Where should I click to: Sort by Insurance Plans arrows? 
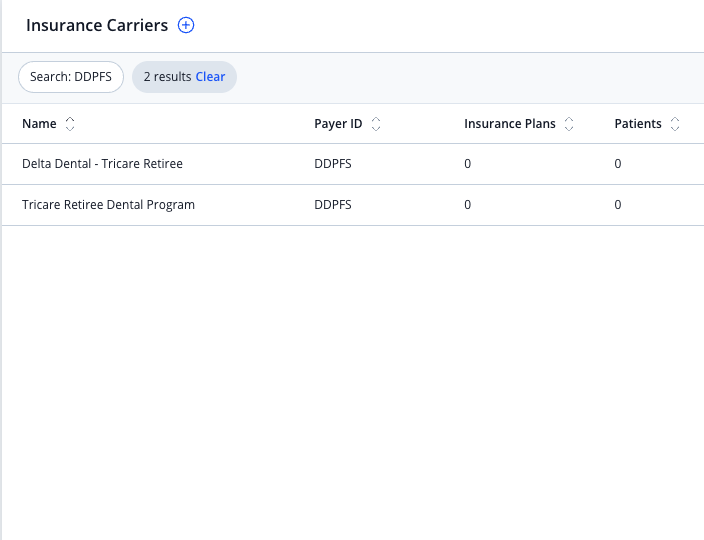[x=569, y=124]
